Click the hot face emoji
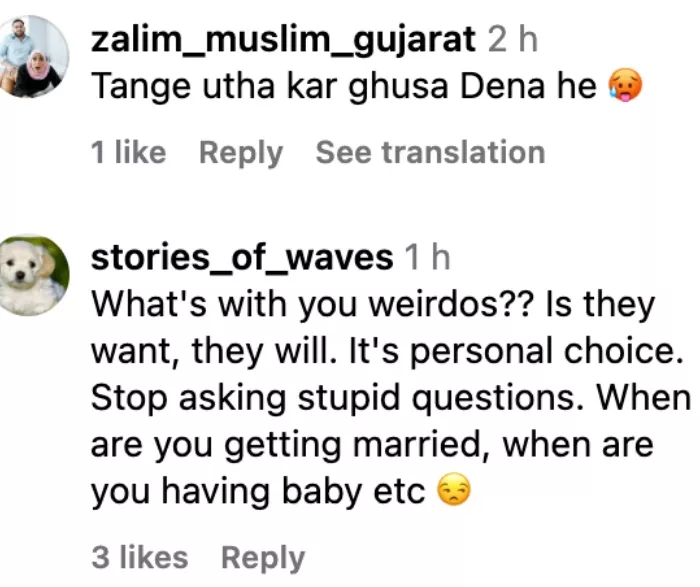This screenshot has width=700, height=587. (626, 89)
